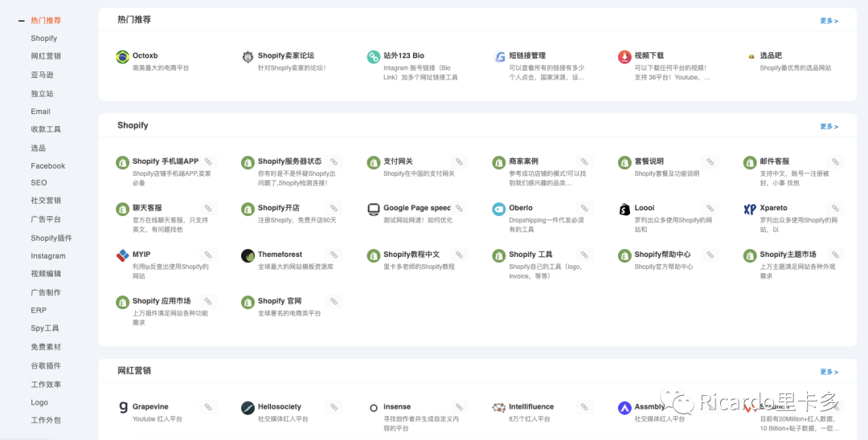Click the 短链接管理 G logo icon

(x=499, y=57)
